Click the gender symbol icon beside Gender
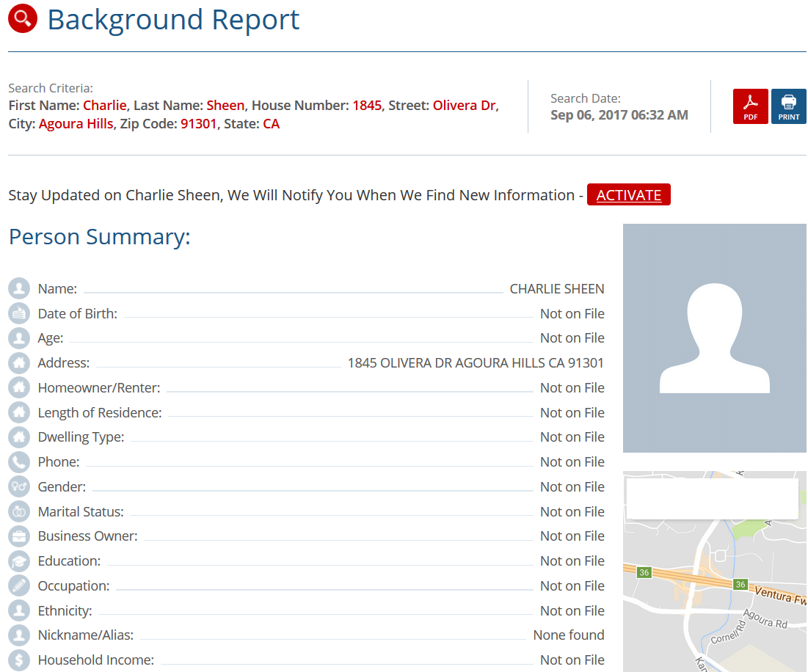The height and width of the screenshot is (672, 808). tap(19, 486)
